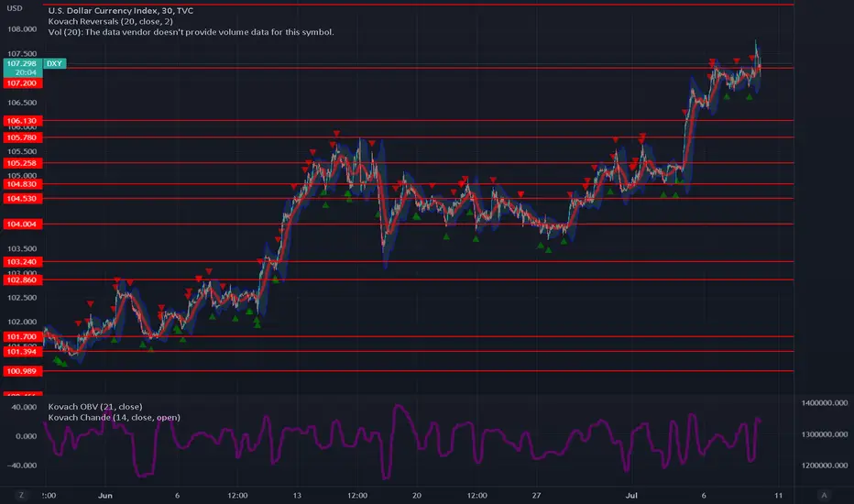Click the red level label 102.860

click(22, 280)
